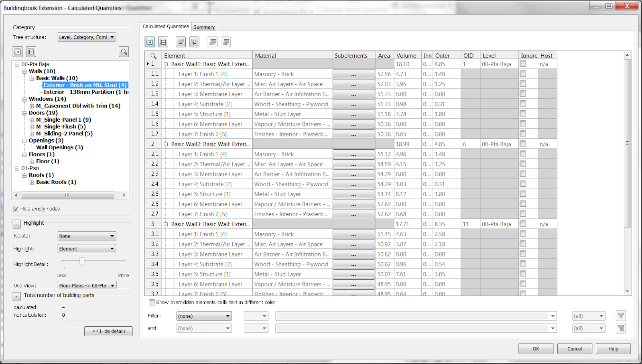Click the Collapse All rows icon in the toolbar
The image size is (642, 364).
point(163,42)
